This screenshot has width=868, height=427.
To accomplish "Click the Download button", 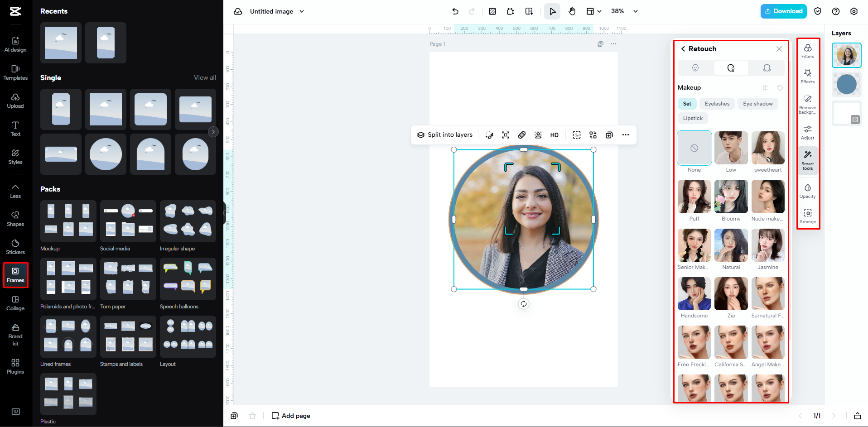I will [x=783, y=11].
